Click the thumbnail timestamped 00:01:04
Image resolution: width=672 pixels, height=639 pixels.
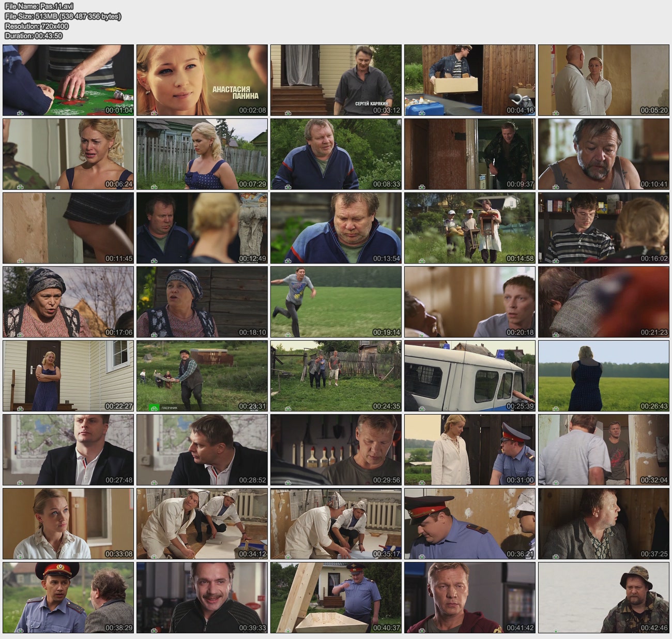(68, 80)
